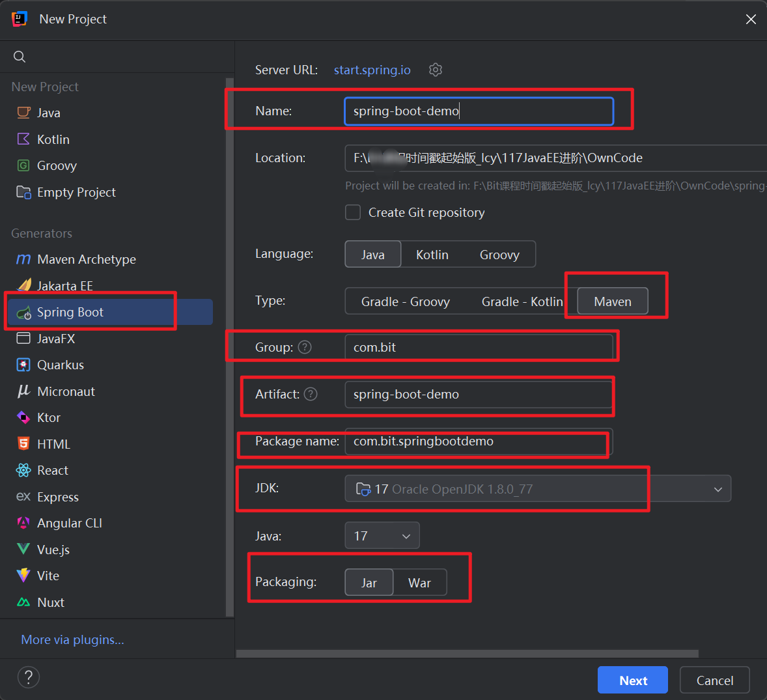Click the Quarkus logo icon
Screen dimensions: 767x700
pos(23,365)
